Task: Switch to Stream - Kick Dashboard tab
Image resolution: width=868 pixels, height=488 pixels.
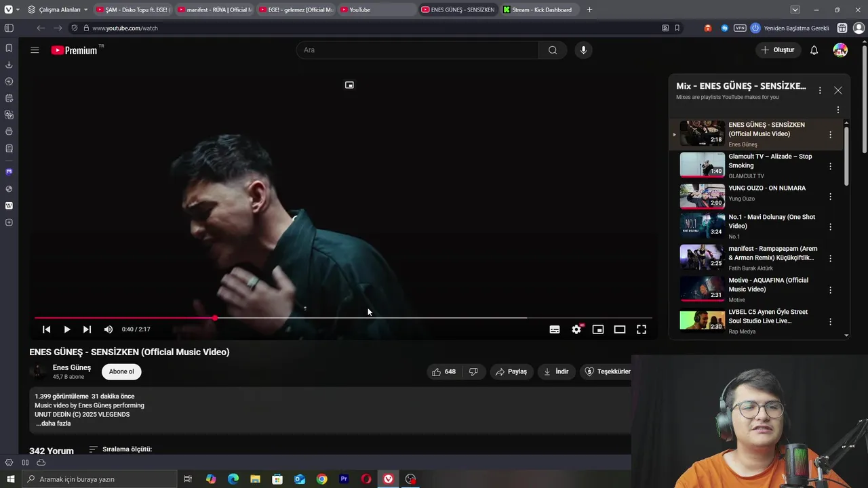Action: pos(540,9)
